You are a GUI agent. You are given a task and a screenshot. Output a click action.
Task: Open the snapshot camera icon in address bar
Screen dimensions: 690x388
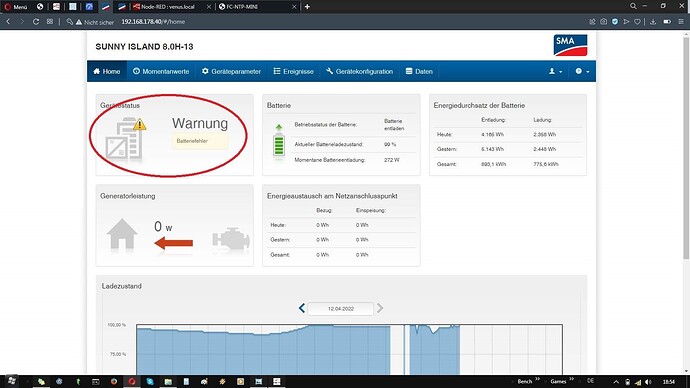603,22
